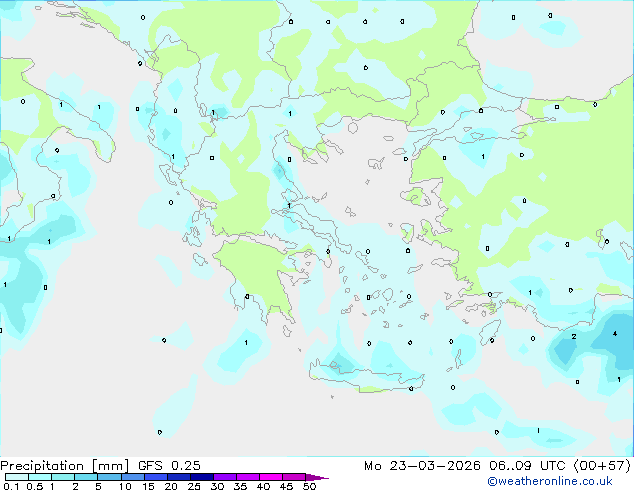Viewport: 634px width, 490px height.
Task: Click the 0.5–1 mm legend color box
Action: (x=40, y=477)
